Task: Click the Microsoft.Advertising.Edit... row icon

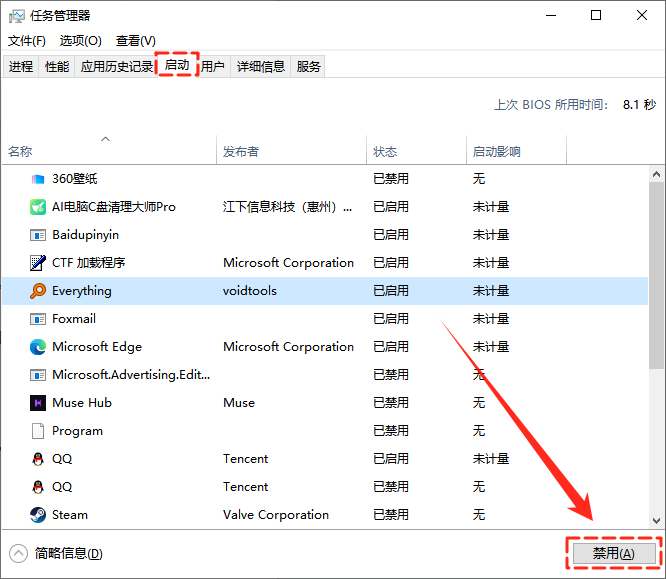Action: point(38,375)
